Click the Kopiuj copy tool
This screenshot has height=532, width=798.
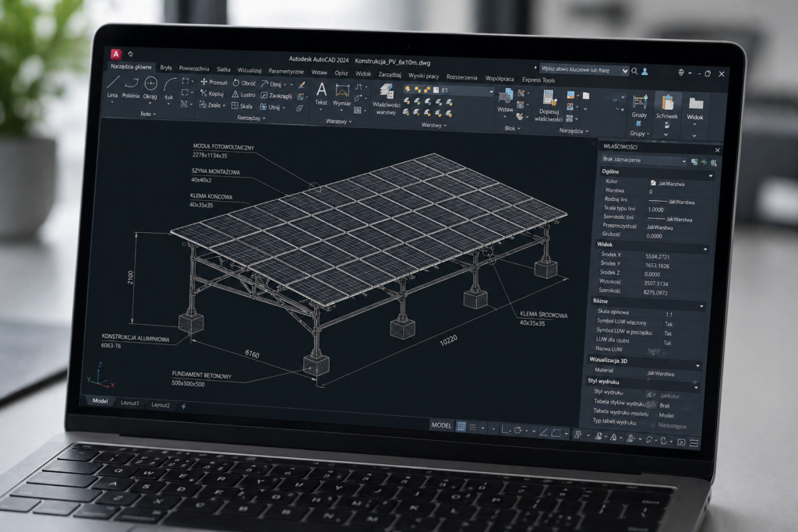[212, 93]
